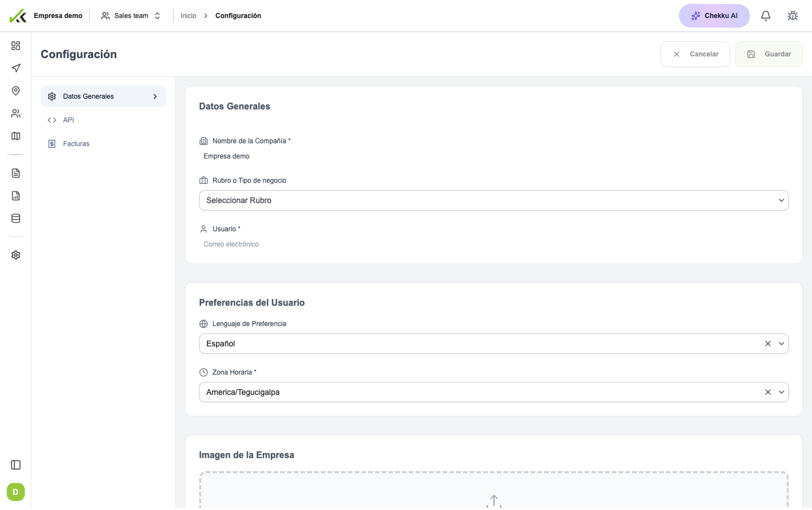This screenshot has height=510, width=812.
Task: Edit the Nombre de la Compañía field
Action: coord(494,156)
